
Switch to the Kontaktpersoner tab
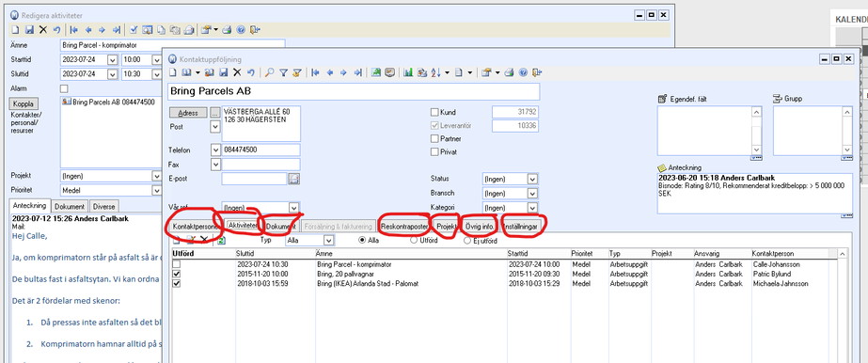[x=195, y=227]
